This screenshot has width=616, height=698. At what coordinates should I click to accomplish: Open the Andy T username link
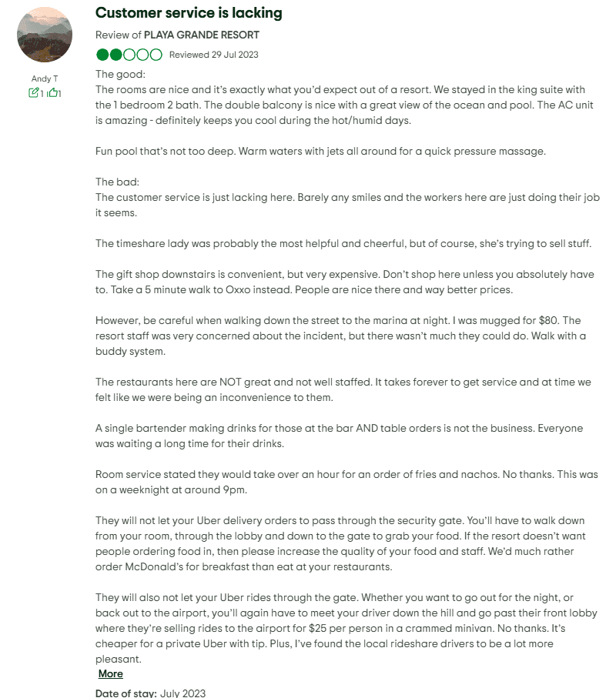click(x=45, y=78)
